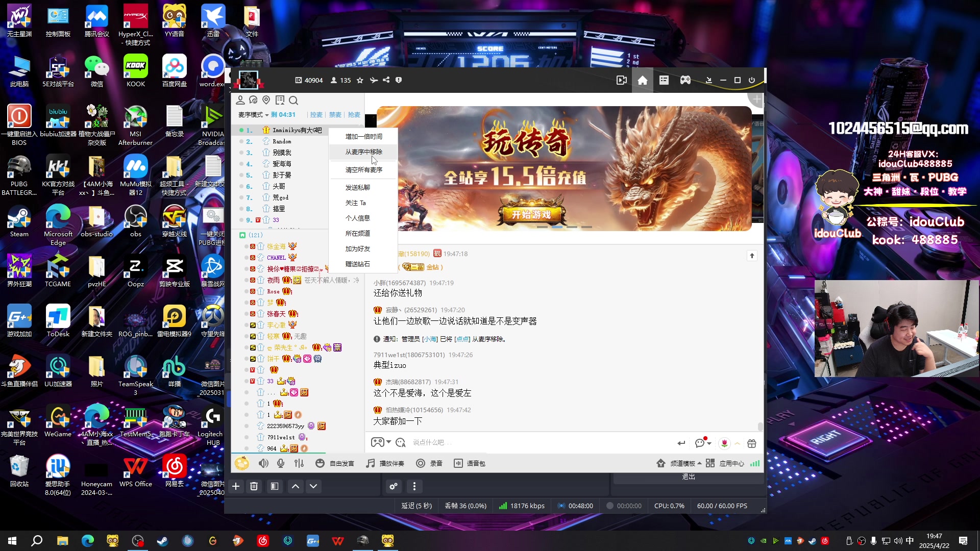Viewport: 980px width, 551px height.
Task: Select 加为好友 from context menu
Action: pos(363,248)
